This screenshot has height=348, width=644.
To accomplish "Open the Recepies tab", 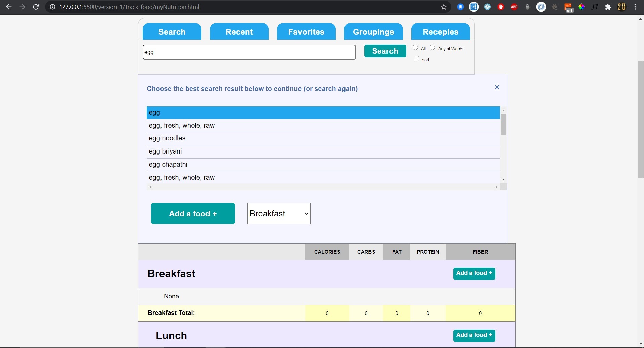I will pyautogui.click(x=441, y=32).
